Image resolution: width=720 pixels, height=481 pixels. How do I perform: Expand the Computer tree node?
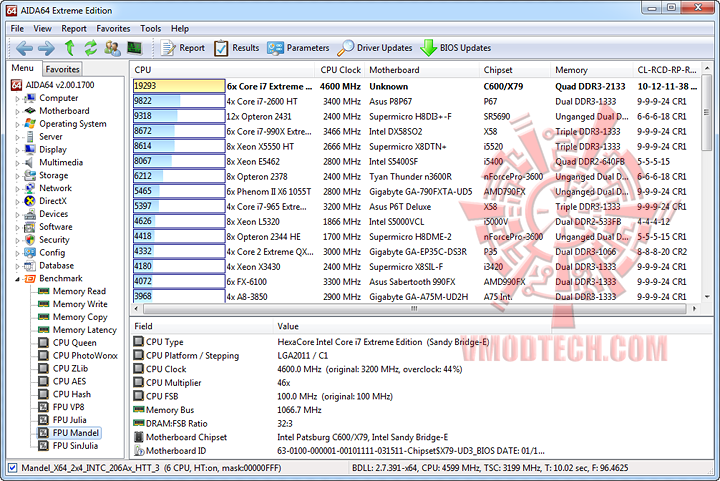[17, 98]
